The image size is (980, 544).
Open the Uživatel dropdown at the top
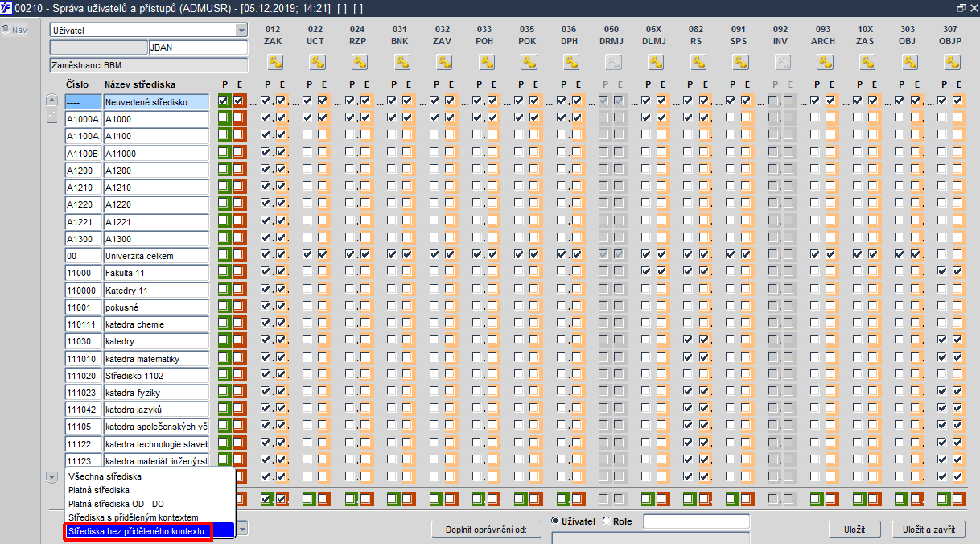click(241, 31)
